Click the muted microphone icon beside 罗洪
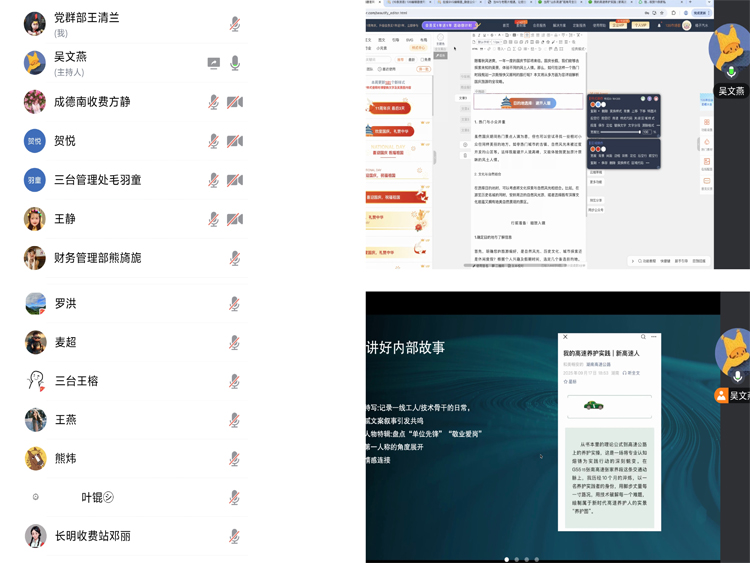 [x=235, y=304]
